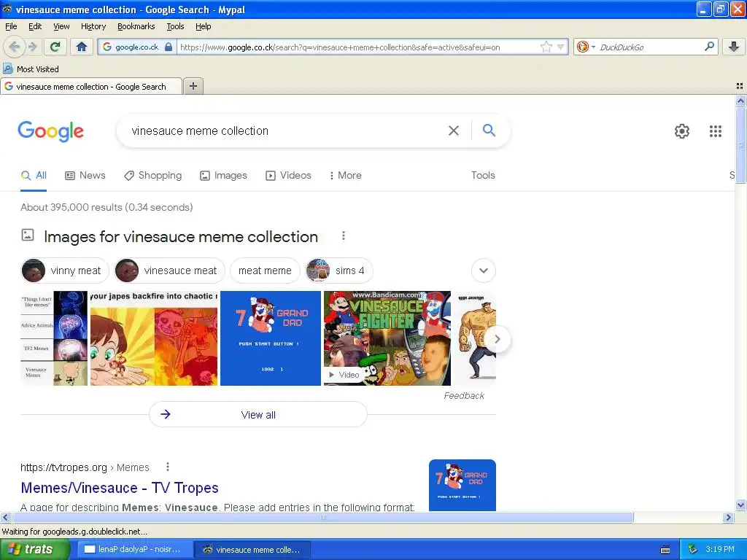Open Memes/Vinesauce - TV Tropes result

point(120,488)
